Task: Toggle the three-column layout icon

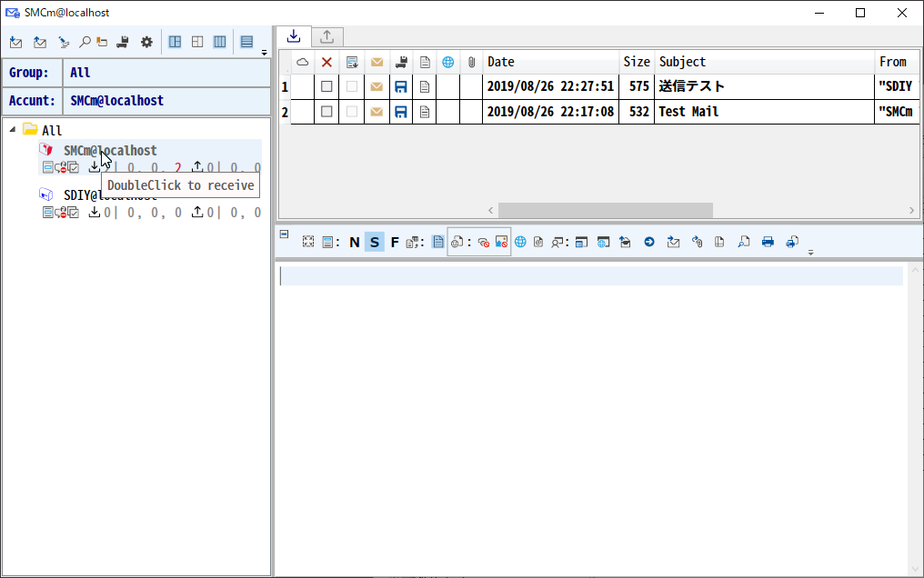Action: [x=220, y=42]
